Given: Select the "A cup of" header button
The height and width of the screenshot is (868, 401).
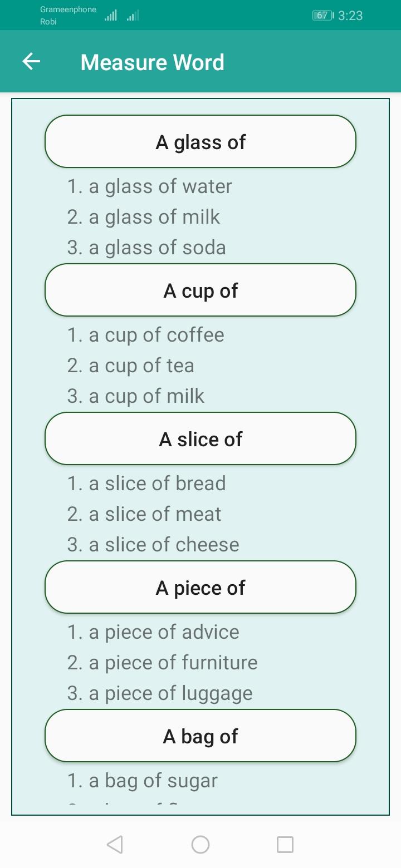Looking at the screenshot, I should coord(200,290).
